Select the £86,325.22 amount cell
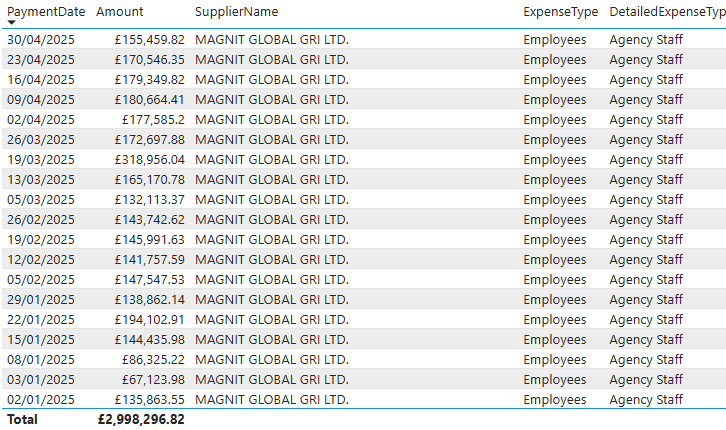 point(153,360)
